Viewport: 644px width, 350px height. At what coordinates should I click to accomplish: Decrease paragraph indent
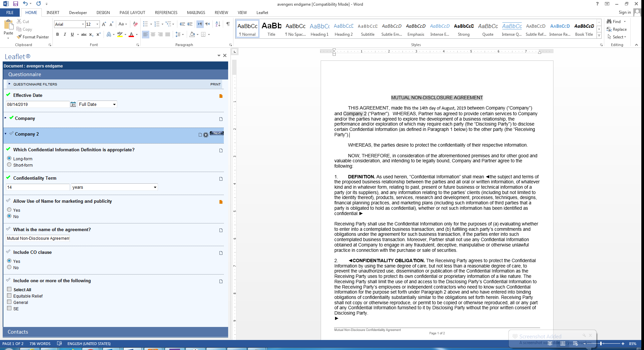(182, 24)
